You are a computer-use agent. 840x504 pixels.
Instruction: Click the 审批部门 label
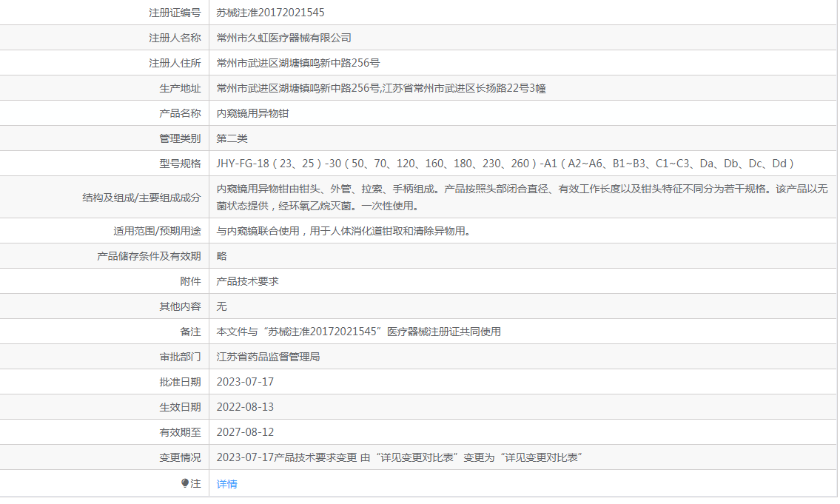tap(180, 357)
